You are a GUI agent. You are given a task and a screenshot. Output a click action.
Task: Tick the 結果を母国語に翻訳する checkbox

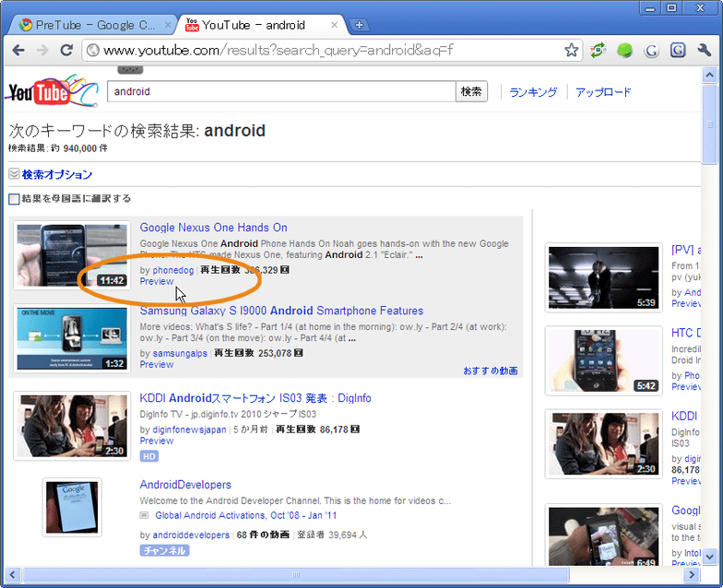tap(14, 199)
